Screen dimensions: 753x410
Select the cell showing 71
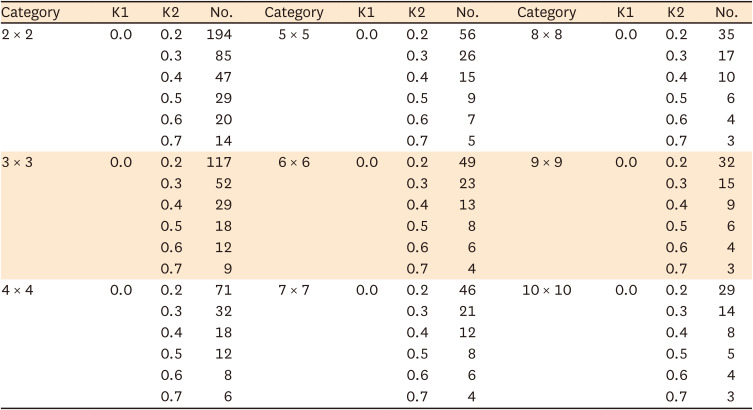point(224,289)
